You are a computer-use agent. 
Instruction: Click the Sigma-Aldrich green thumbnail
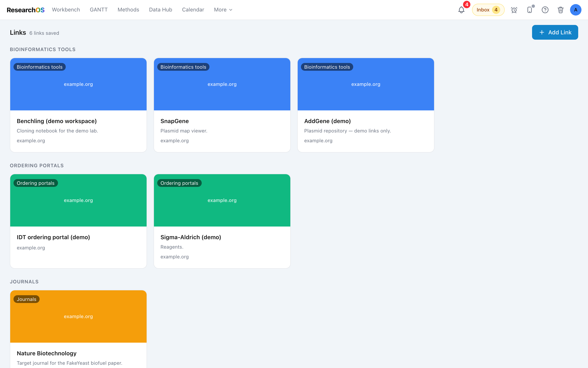[x=222, y=200]
